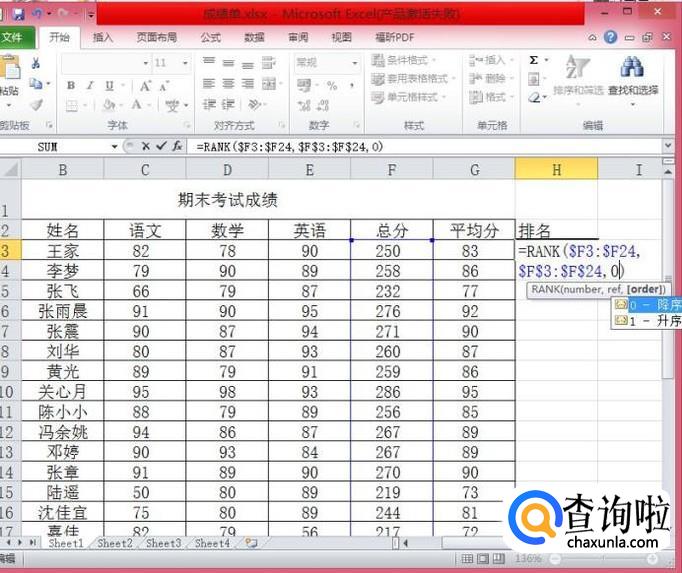Switch to the Review ribbon tab
Viewport: 682px width, 573px height.
click(x=298, y=38)
